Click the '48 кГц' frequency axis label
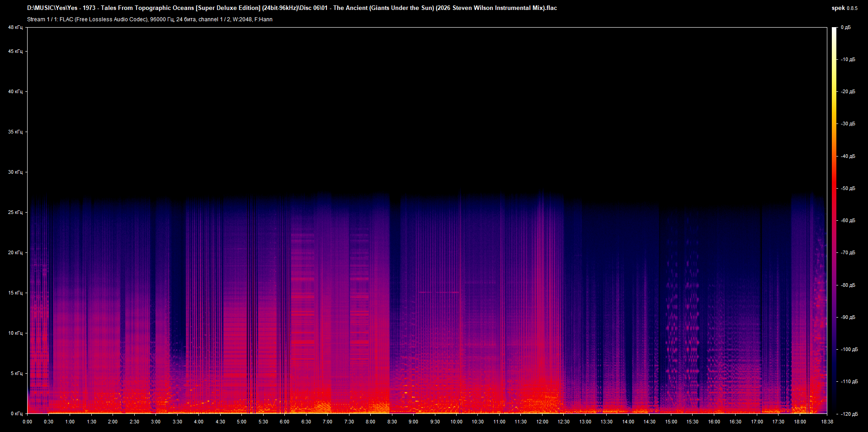868x432 pixels. pyautogui.click(x=15, y=28)
